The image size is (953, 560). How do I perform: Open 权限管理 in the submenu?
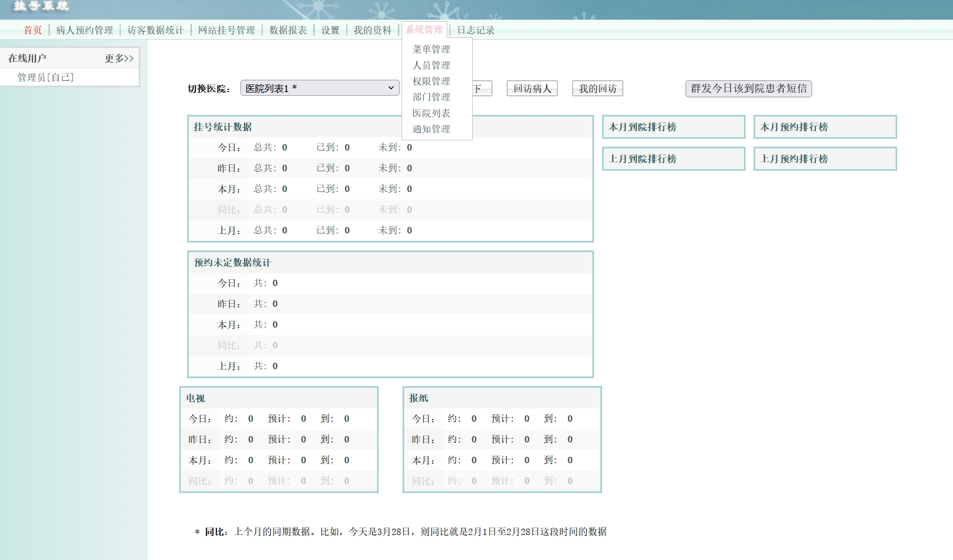click(x=431, y=81)
